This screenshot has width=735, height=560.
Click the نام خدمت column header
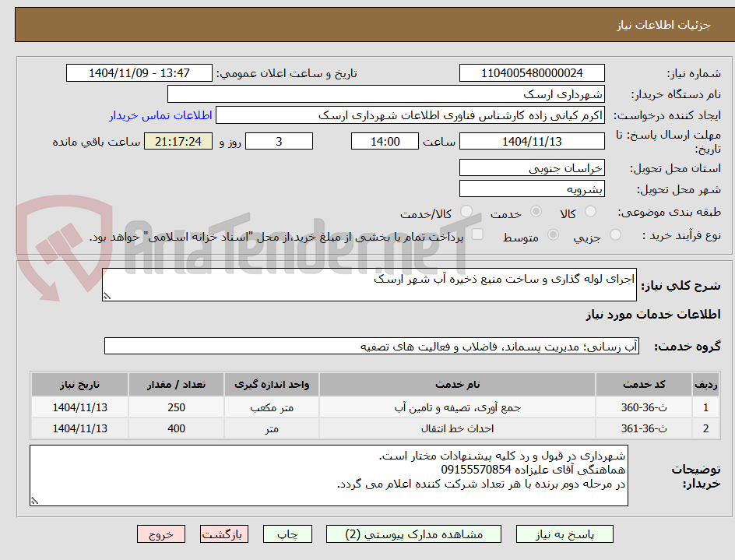[458, 385]
